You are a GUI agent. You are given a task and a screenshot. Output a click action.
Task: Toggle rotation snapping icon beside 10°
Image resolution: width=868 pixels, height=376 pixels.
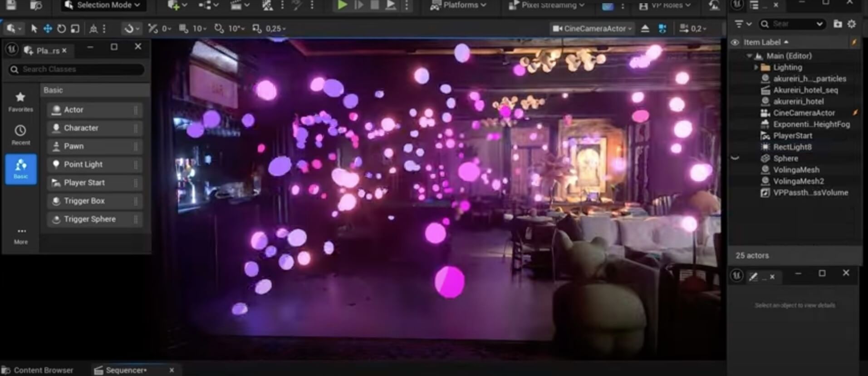tap(219, 29)
